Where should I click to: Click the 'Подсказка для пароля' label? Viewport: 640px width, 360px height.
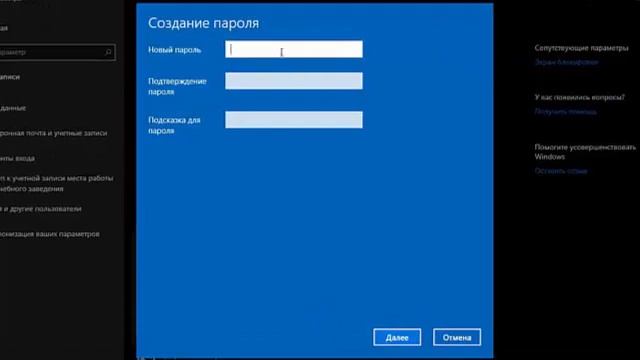174,125
